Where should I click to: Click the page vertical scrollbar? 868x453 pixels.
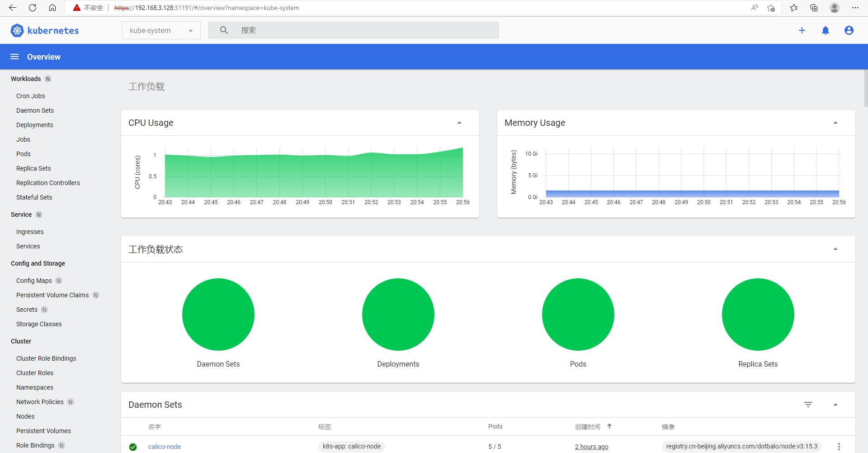(x=865, y=88)
